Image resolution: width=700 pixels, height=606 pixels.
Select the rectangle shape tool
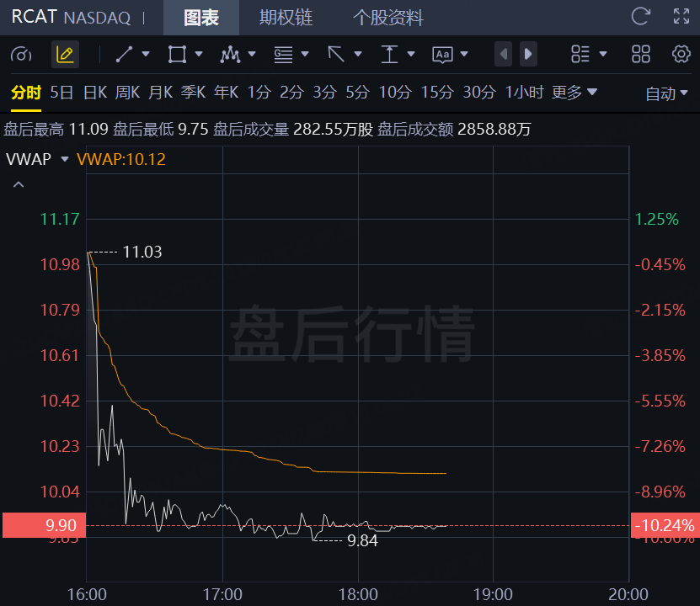[x=177, y=55]
